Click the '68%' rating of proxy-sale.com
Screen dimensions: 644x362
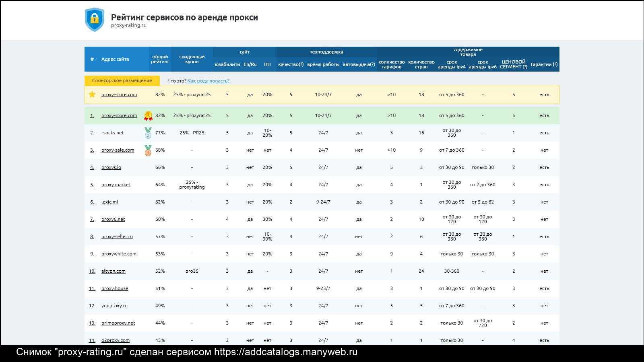(x=160, y=150)
